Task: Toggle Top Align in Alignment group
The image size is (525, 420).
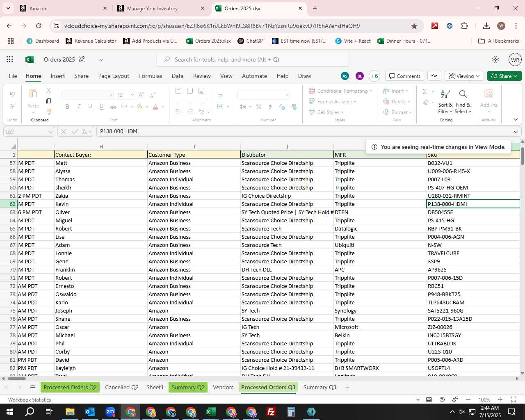Action: (178, 91)
